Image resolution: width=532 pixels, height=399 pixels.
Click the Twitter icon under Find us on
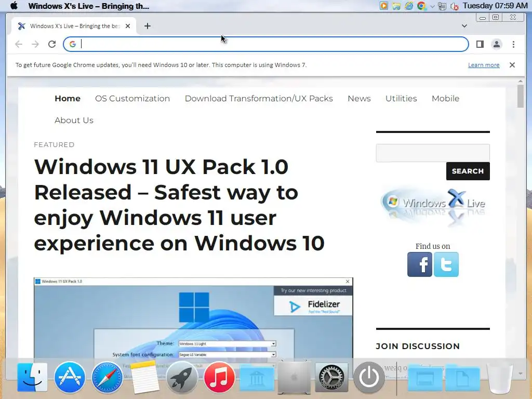(x=446, y=264)
